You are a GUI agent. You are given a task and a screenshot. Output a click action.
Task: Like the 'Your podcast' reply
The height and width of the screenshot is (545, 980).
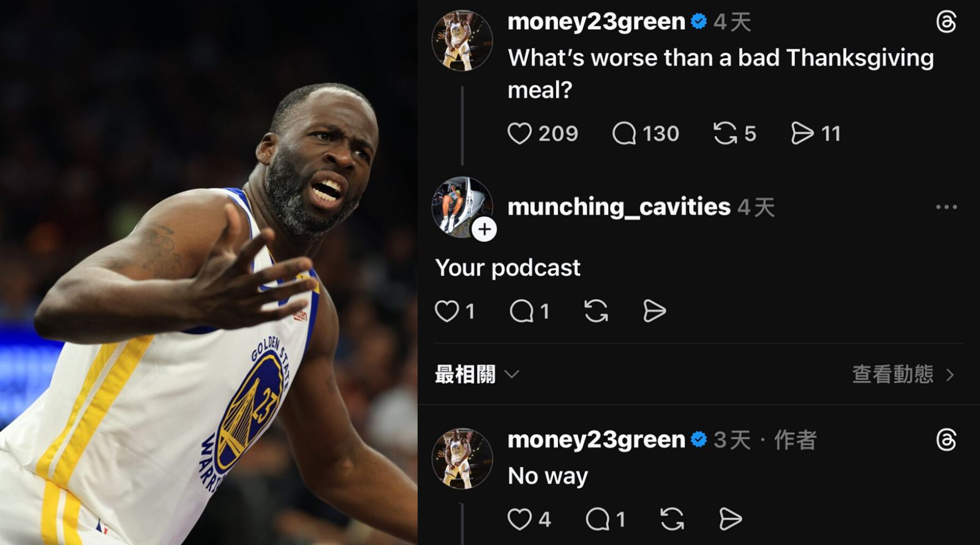(447, 311)
